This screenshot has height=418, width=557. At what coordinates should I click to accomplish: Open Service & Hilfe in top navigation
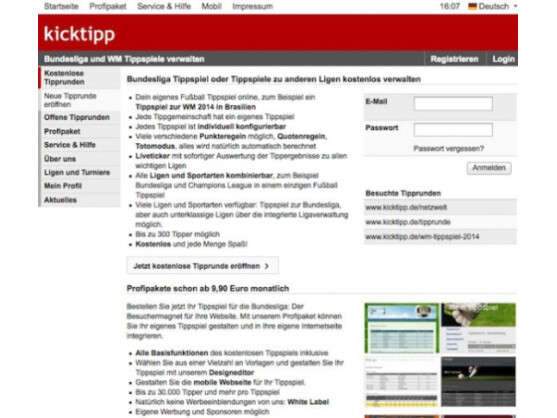pyautogui.click(x=164, y=6)
